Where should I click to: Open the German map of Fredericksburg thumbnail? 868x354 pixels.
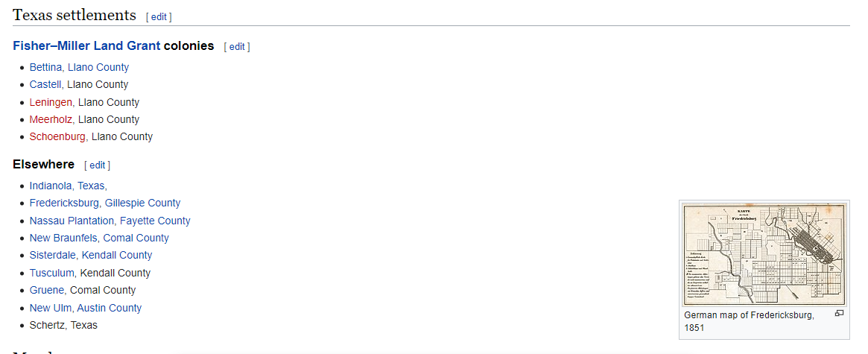coord(764,253)
